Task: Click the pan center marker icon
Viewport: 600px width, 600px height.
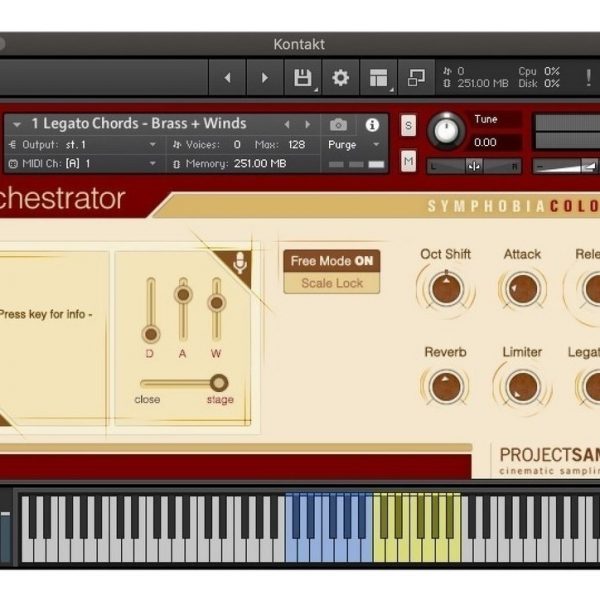Action: [x=474, y=166]
